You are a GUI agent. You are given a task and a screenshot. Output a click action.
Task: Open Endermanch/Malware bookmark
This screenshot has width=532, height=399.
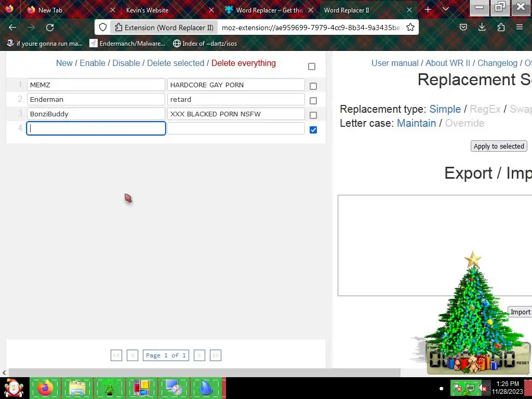(127, 44)
